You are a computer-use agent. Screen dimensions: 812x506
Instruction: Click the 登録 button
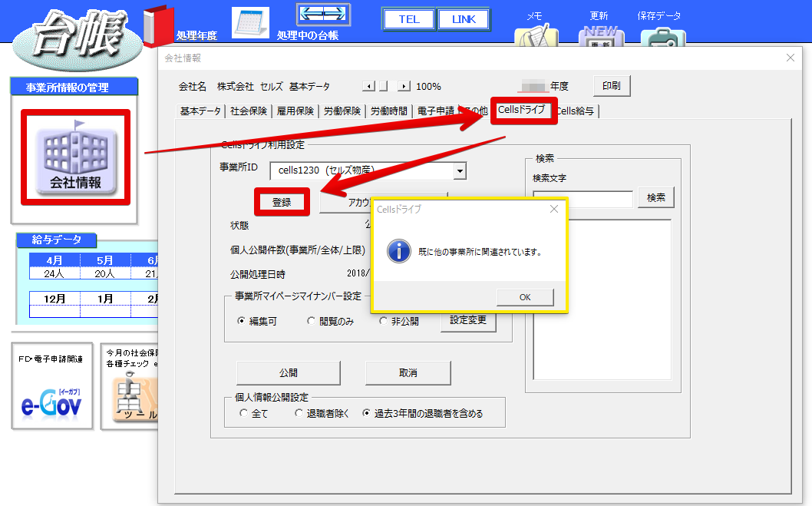(x=282, y=202)
